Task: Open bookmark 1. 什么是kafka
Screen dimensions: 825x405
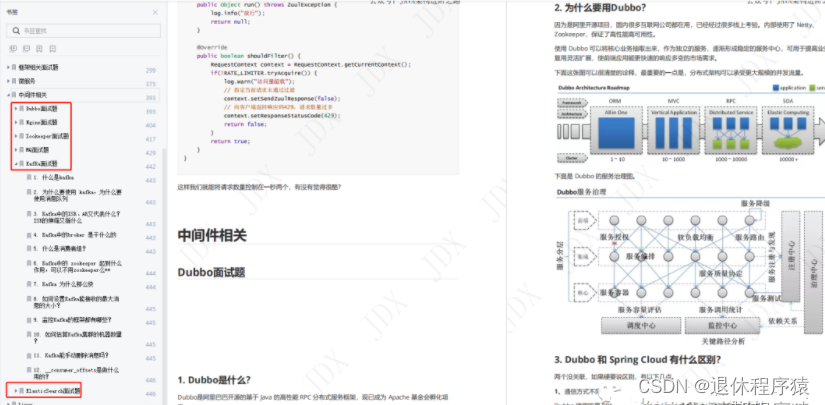Action: click(x=54, y=178)
